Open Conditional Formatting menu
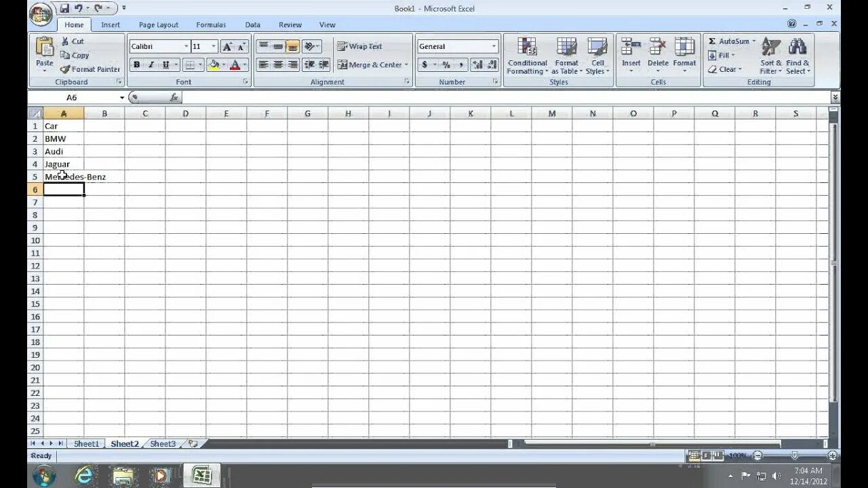868x488 pixels. click(x=527, y=56)
